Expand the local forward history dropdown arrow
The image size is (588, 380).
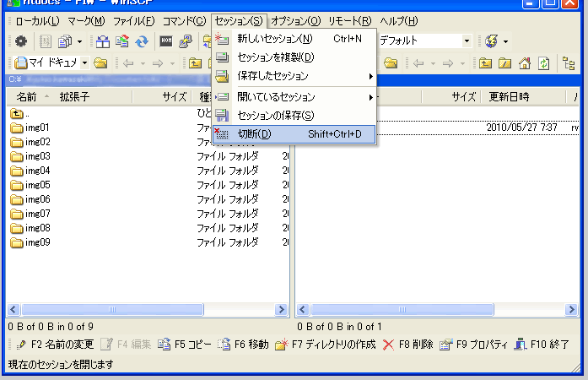pyautogui.click(x=172, y=64)
